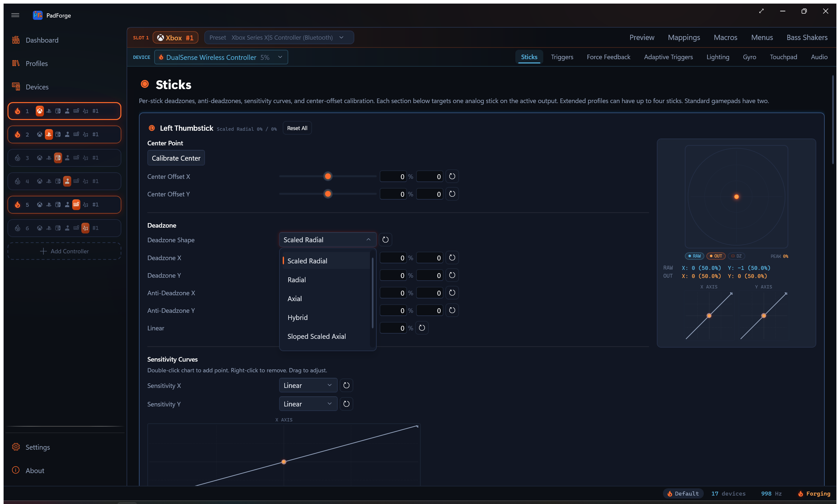Add a new controller slot
Image resolution: width=840 pixels, height=504 pixels.
(x=64, y=251)
